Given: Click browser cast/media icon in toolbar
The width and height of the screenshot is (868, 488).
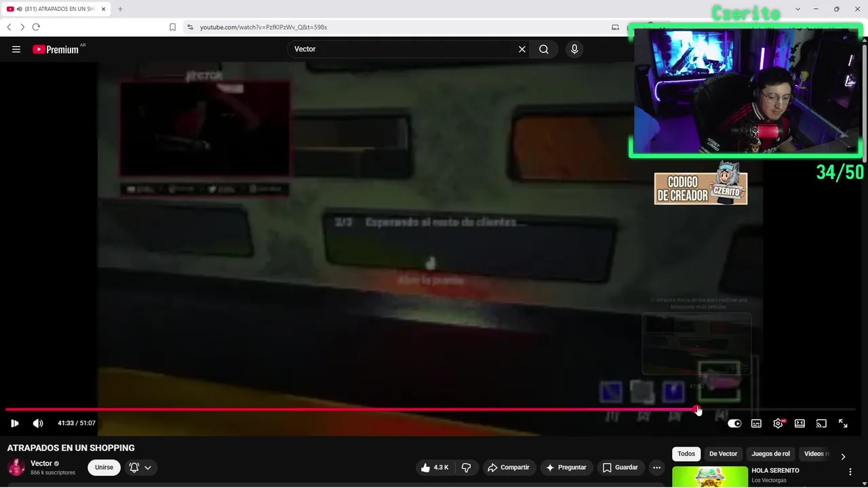Looking at the screenshot, I should tap(615, 27).
